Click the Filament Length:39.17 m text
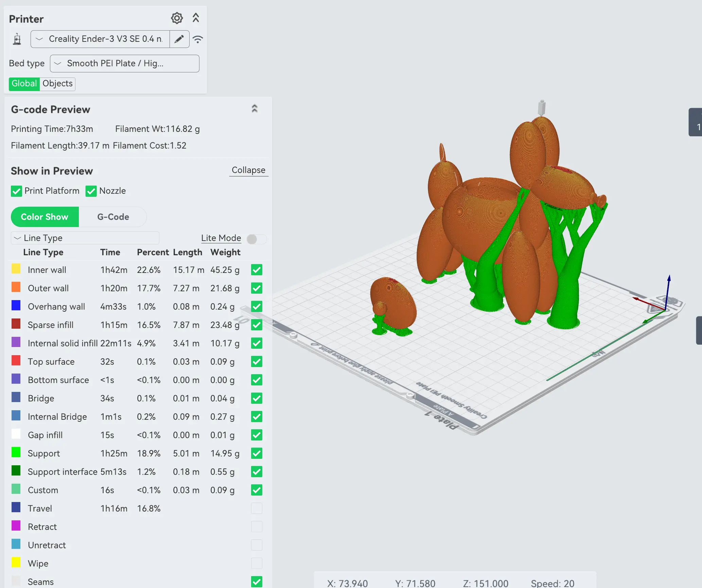Screen dimensions: 702x588 [x=60, y=146]
